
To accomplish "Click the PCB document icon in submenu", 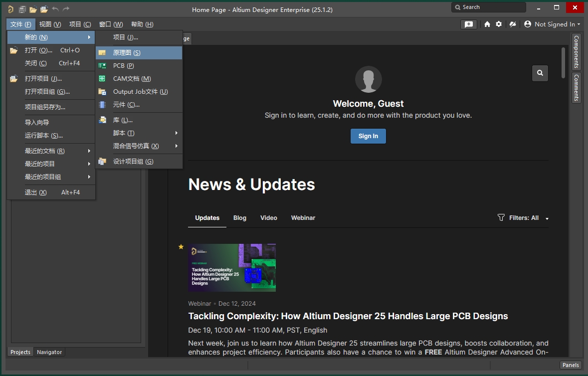I will tap(102, 66).
